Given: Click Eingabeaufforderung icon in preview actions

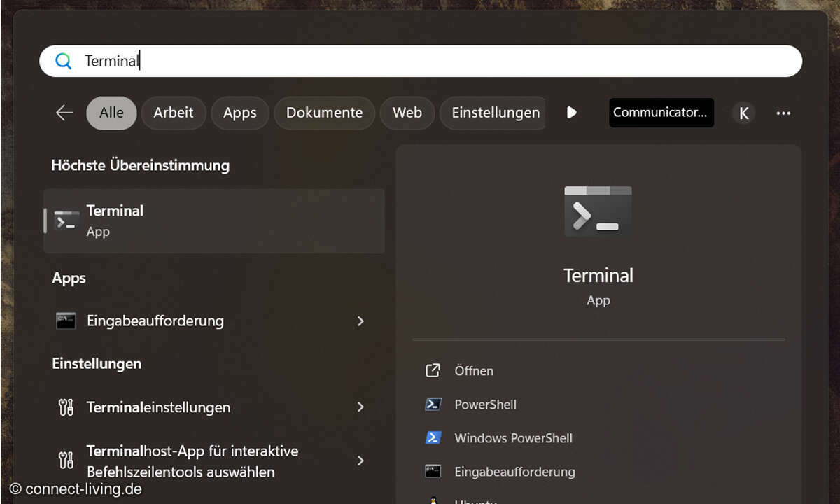Looking at the screenshot, I should (433, 471).
